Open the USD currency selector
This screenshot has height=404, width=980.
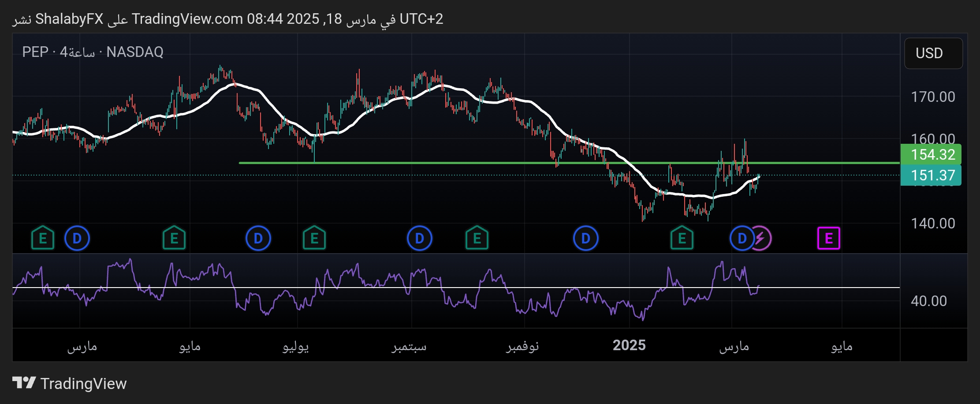point(933,53)
